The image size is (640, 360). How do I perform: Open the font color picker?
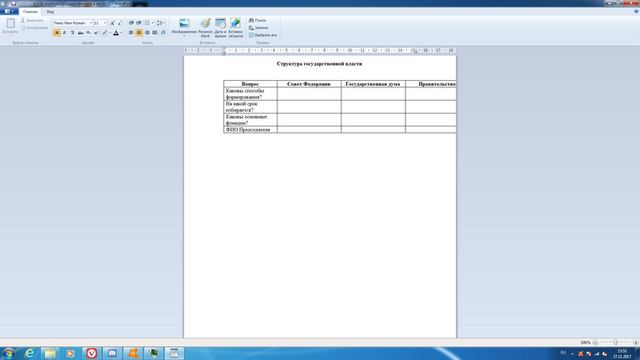(121, 33)
